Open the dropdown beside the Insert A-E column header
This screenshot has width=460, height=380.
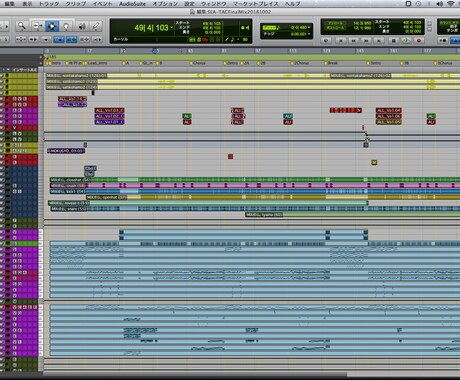pyautogui.click(x=8, y=70)
